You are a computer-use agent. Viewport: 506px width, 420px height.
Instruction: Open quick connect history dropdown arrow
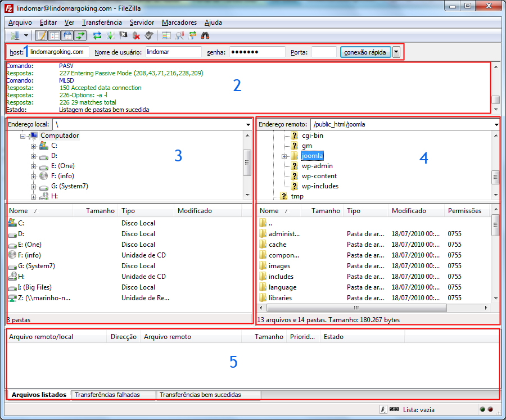pos(396,52)
